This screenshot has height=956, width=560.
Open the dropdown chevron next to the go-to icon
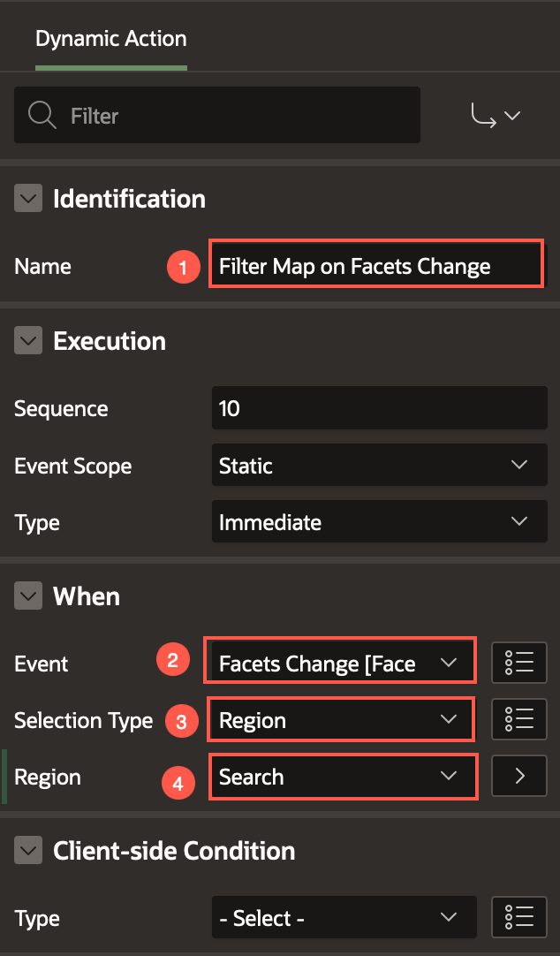click(x=512, y=115)
